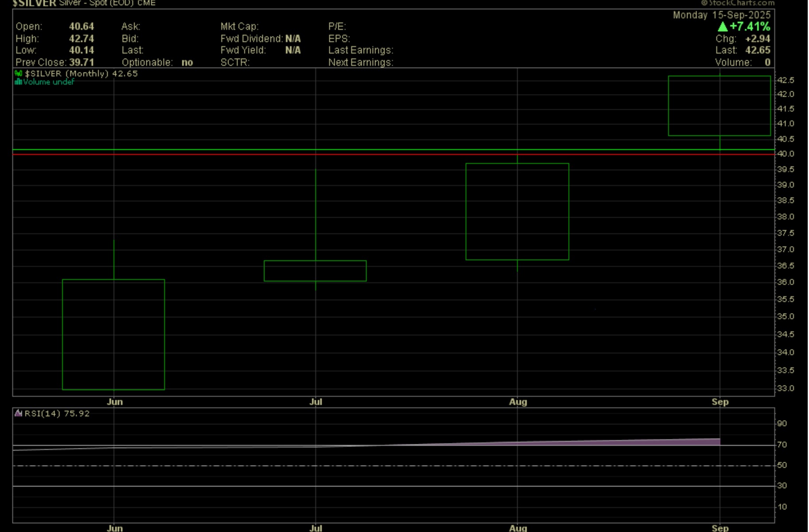
Task: Click the Last 42.65 value in header
Action: 758,50
